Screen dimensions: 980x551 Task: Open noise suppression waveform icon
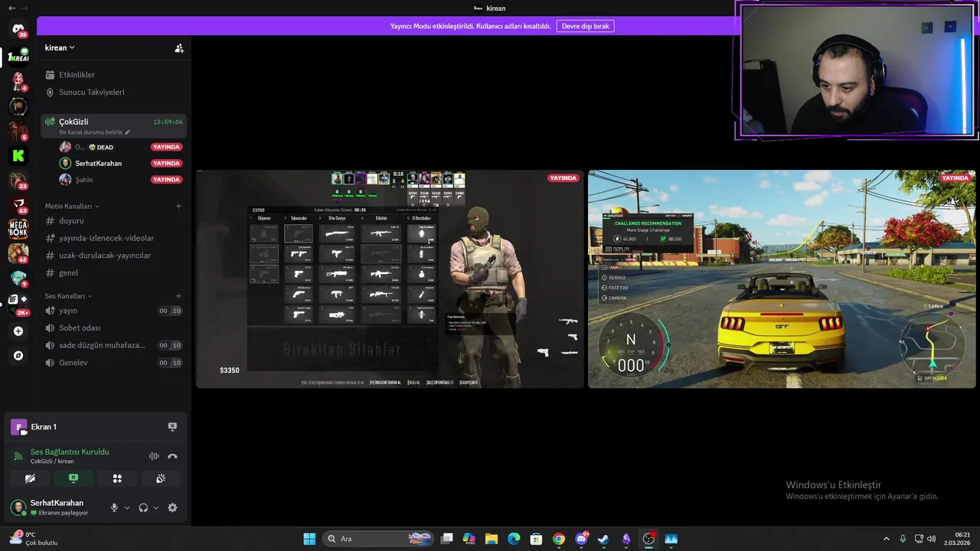click(154, 456)
